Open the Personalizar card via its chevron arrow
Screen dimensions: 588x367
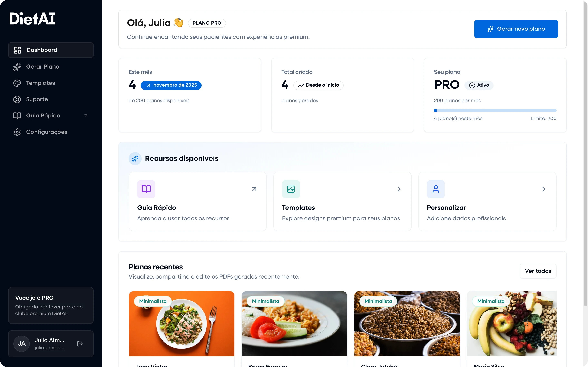coord(544,189)
